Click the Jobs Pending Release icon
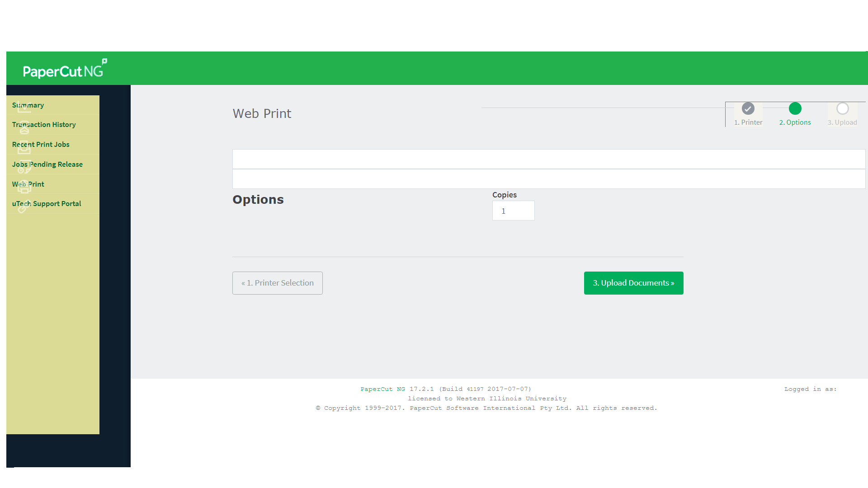Image resolution: width=868 pixels, height=488 pixels. [x=24, y=168]
